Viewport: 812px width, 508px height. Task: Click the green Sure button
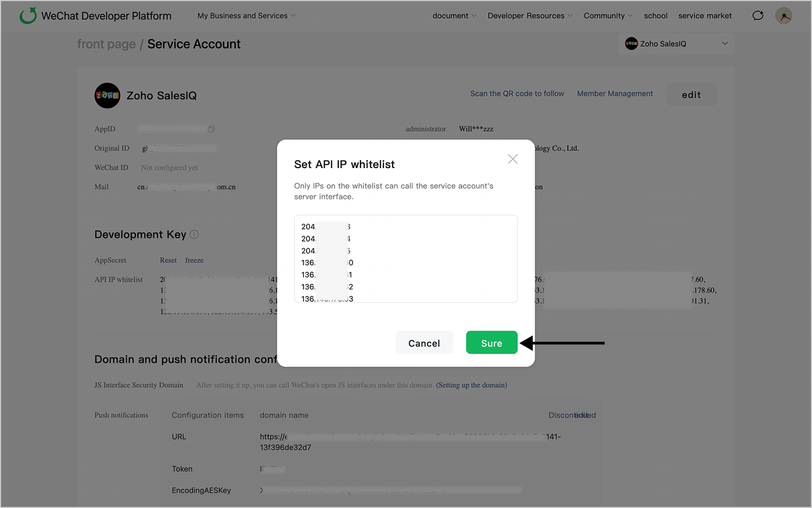point(491,343)
